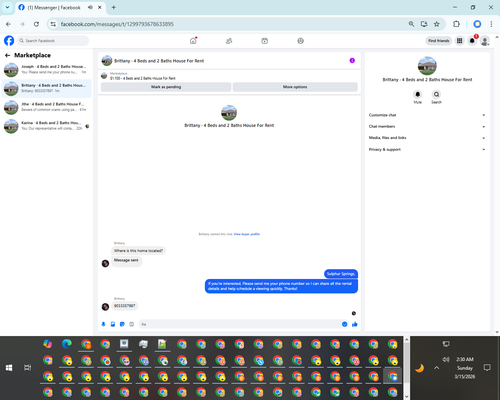This screenshot has width=500, height=400.
Task: Click the choose sticker icon in composer
Action: tap(122, 324)
